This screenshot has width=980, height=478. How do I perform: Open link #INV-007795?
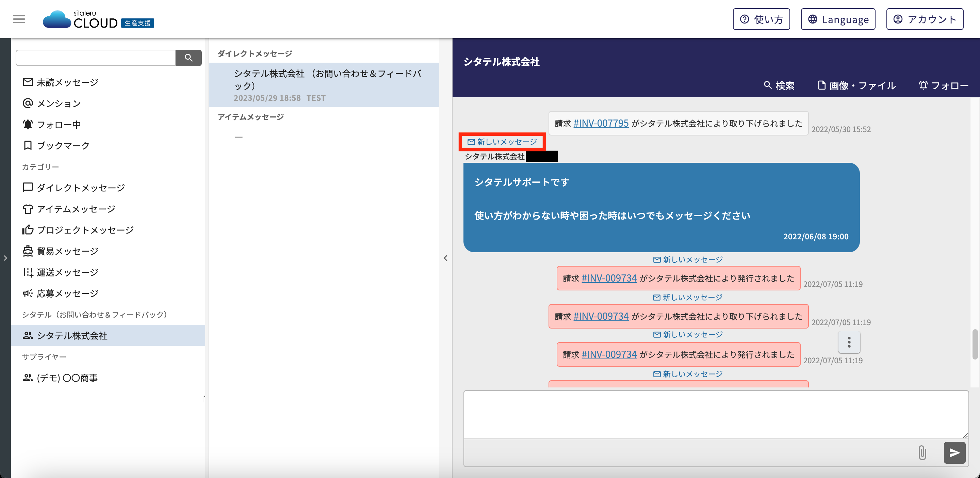[601, 123]
